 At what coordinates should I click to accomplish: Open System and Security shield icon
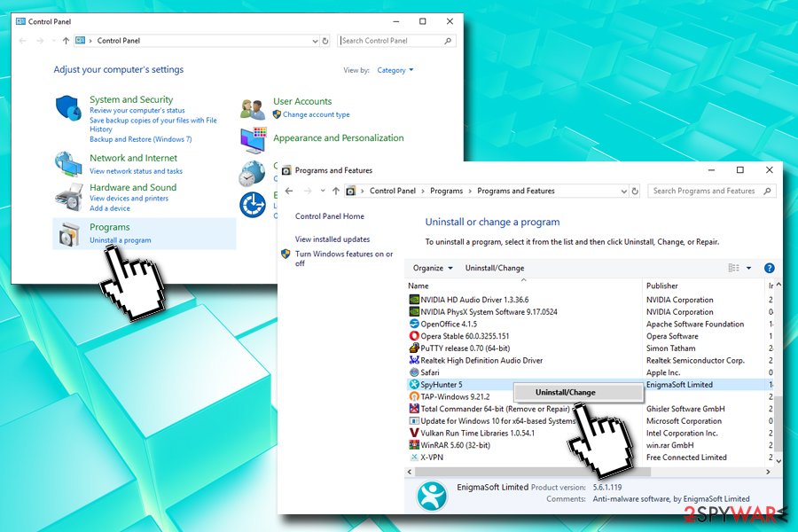point(68,108)
